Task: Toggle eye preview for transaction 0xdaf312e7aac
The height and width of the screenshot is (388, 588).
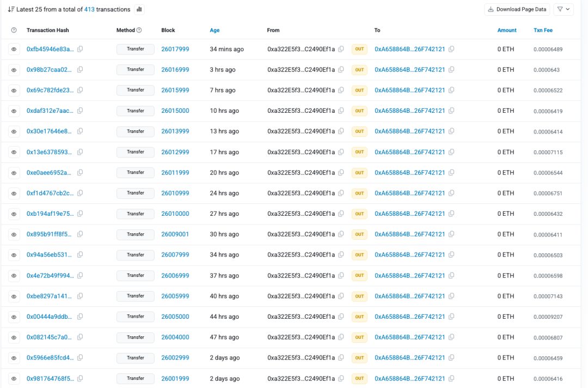Action: pos(14,111)
